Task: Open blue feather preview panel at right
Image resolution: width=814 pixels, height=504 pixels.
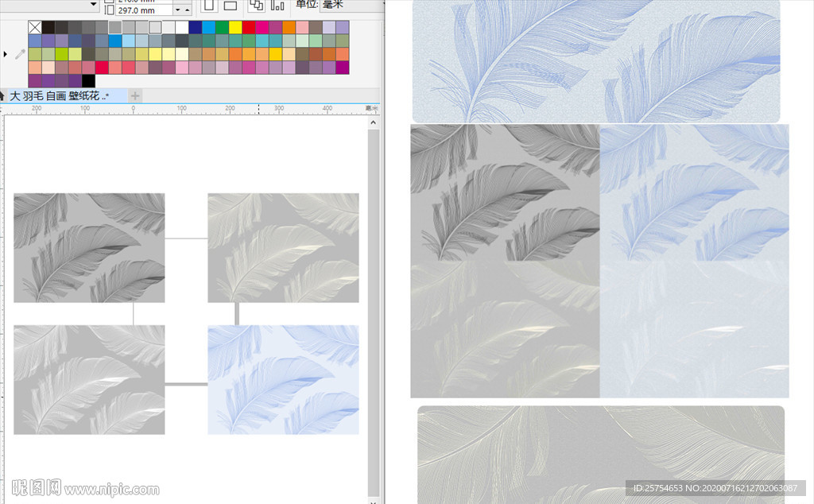Action: click(x=695, y=192)
